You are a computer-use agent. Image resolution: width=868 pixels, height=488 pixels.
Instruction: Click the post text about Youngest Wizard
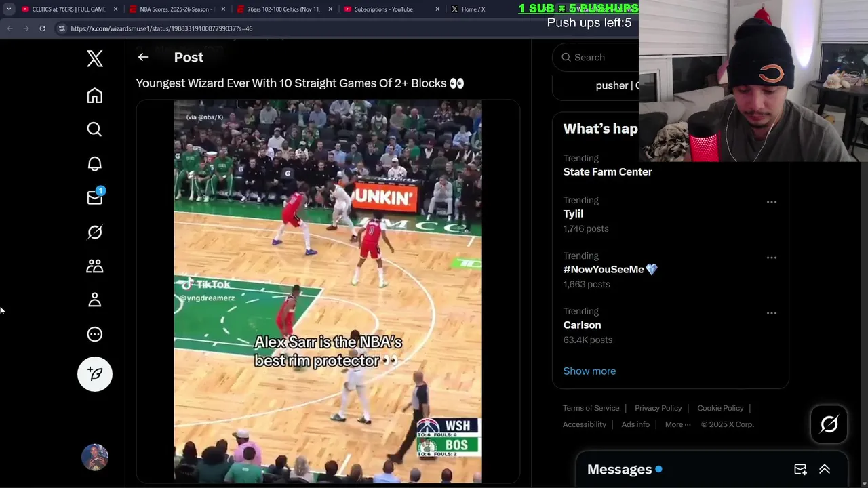[300, 83]
